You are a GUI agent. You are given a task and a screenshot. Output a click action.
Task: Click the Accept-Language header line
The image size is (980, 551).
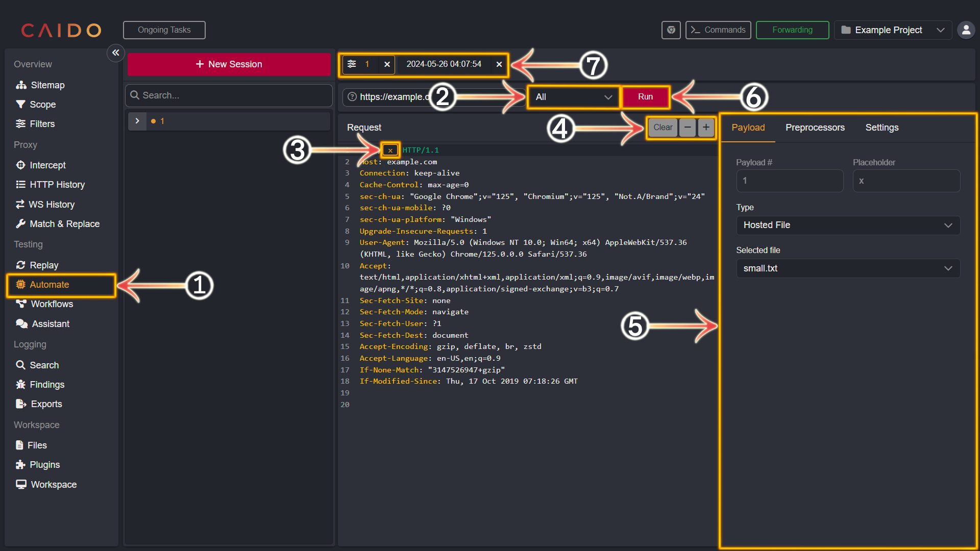[x=430, y=358]
